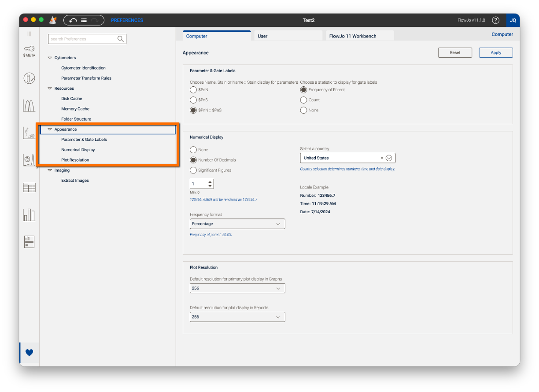Open the Frequency format Percentage dropdown
539x392 pixels.
(237, 224)
